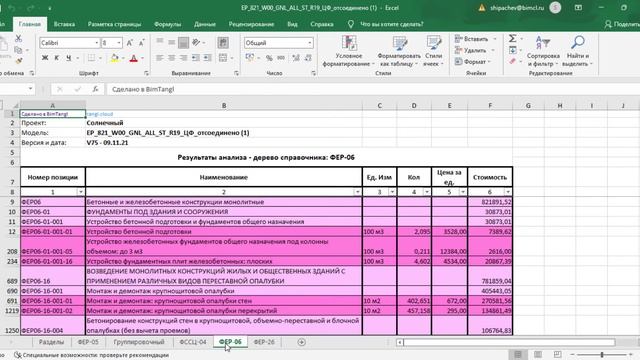The height and width of the screenshot is (360, 640).
Task: Toggle wrap text icon
Action: pos(223,43)
